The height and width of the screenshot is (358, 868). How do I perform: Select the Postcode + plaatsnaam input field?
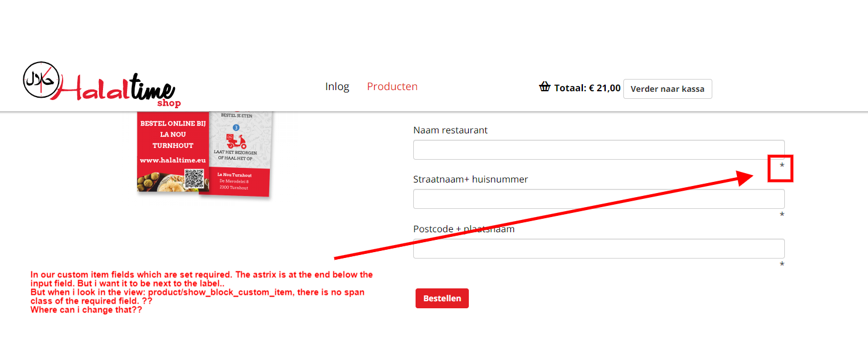point(598,249)
